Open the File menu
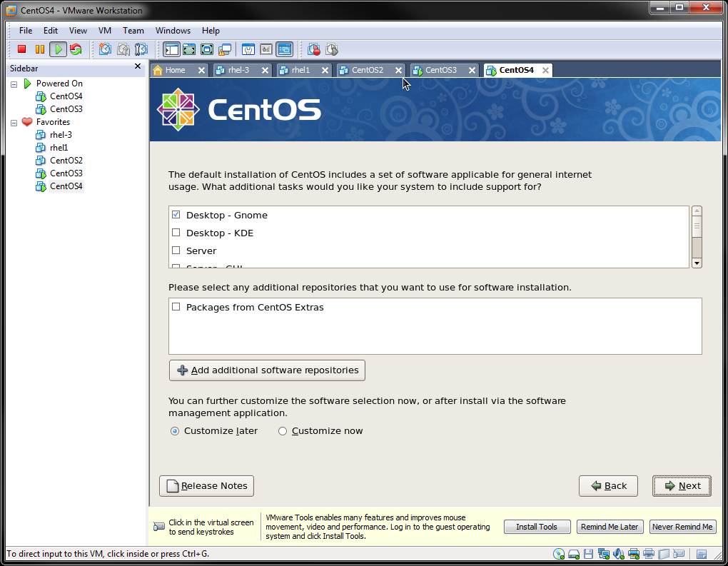Image resolution: width=728 pixels, height=566 pixels. [x=26, y=31]
